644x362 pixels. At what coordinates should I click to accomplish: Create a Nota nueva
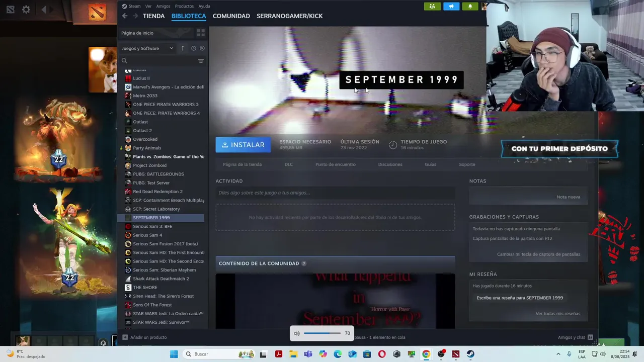568,197
